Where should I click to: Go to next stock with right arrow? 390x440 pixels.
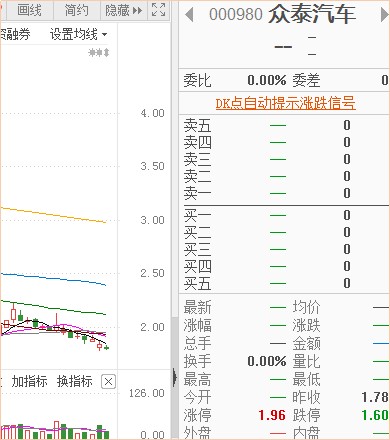tap(384, 15)
